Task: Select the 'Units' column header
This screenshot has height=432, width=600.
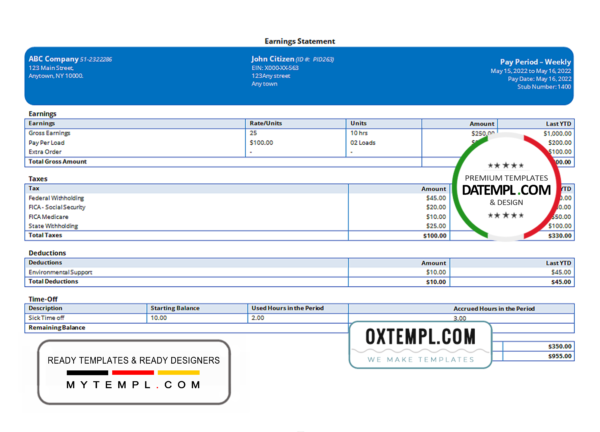Action: 359,123
